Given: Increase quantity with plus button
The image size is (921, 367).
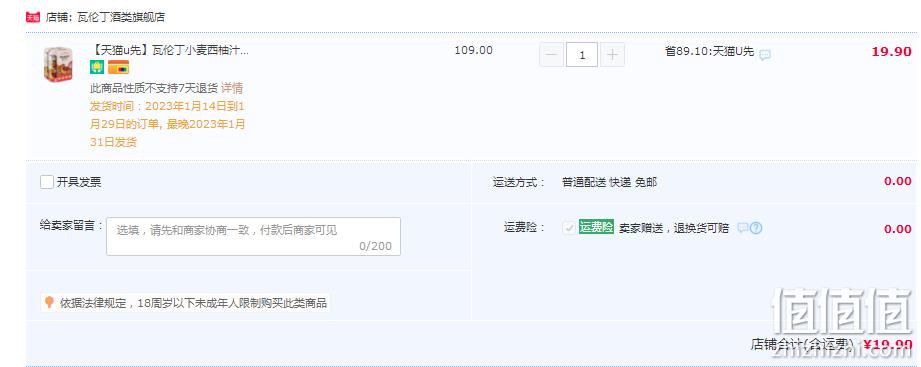Looking at the screenshot, I should (613, 55).
